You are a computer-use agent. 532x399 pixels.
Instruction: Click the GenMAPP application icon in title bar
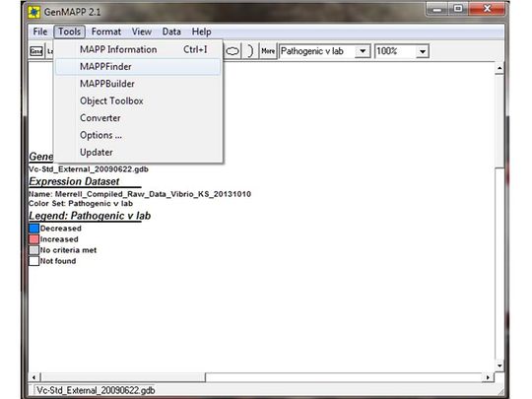(x=33, y=12)
